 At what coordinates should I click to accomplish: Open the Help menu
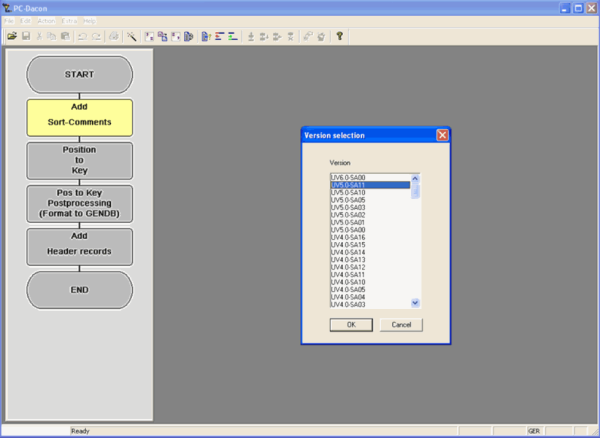tap(90, 21)
